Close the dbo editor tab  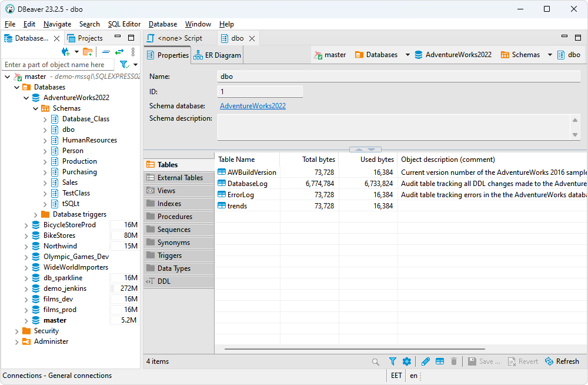pos(252,38)
